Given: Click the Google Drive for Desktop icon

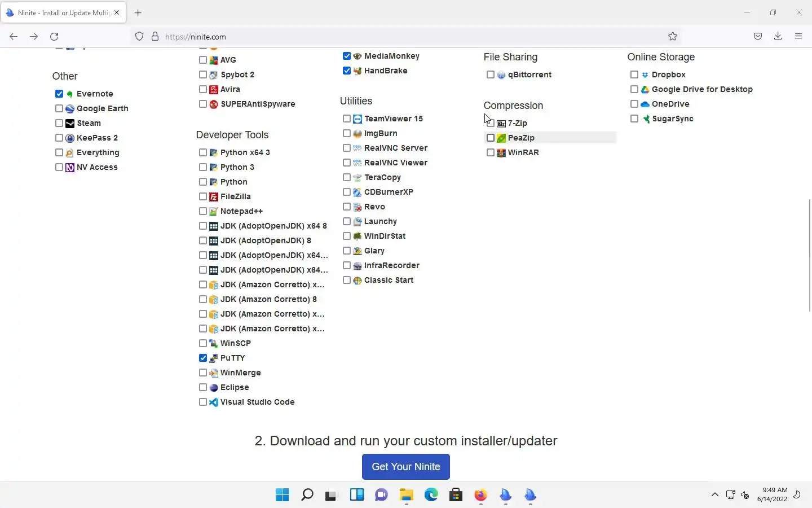Looking at the screenshot, I should [x=645, y=89].
